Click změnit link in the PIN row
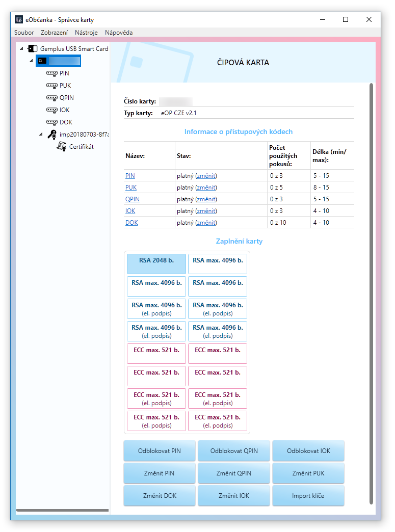The image size is (395, 532). [x=206, y=176]
